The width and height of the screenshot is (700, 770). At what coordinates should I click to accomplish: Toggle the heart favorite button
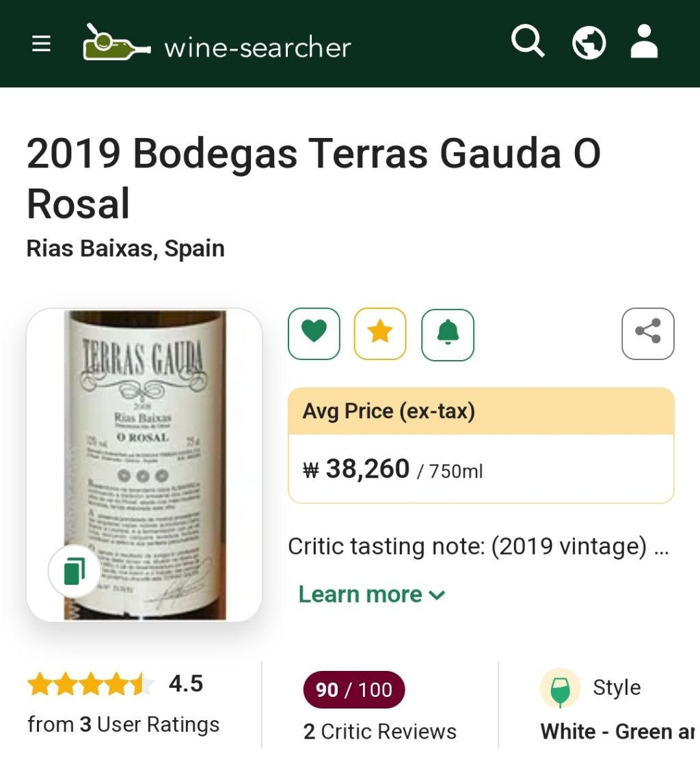point(314,333)
